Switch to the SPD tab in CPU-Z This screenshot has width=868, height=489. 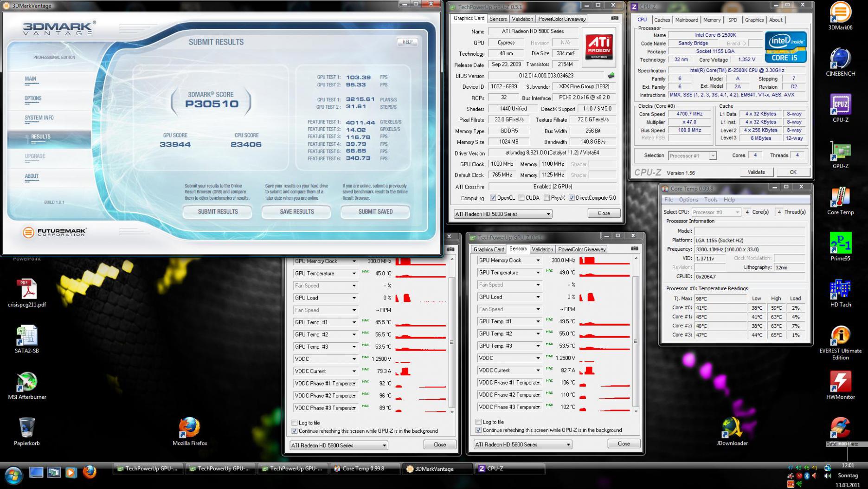(x=732, y=20)
